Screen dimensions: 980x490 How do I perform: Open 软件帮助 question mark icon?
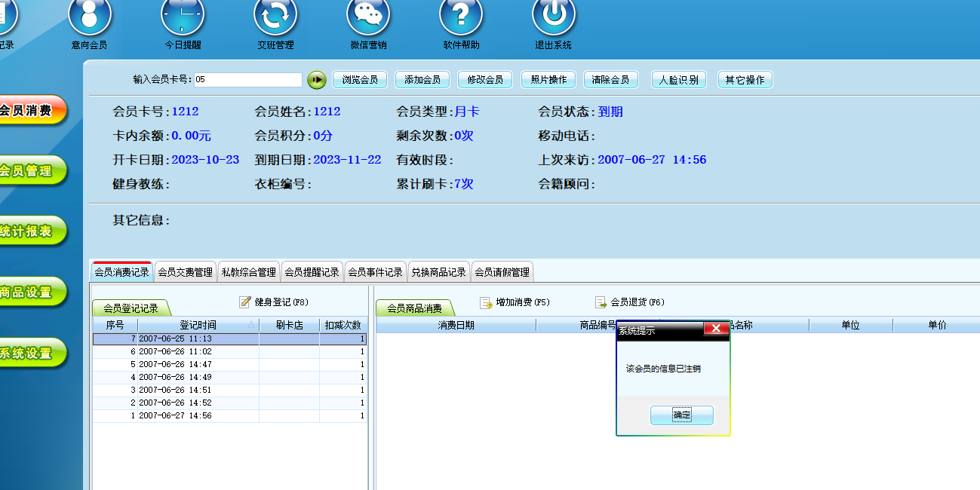[461, 17]
